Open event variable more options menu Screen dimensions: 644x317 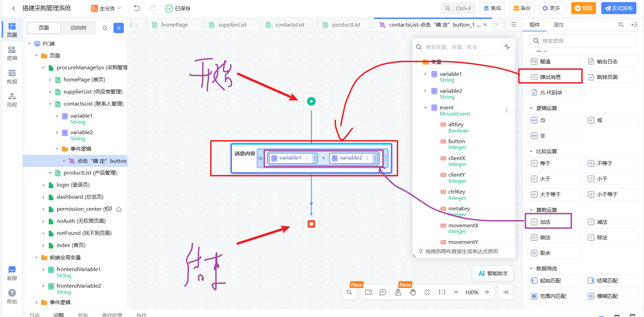pyautogui.click(x=507, y=110)
